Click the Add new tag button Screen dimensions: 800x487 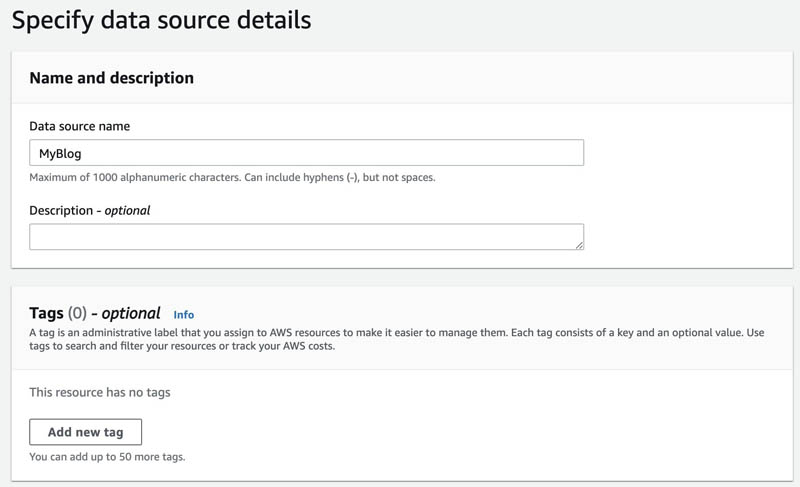[x=85, y=432]
